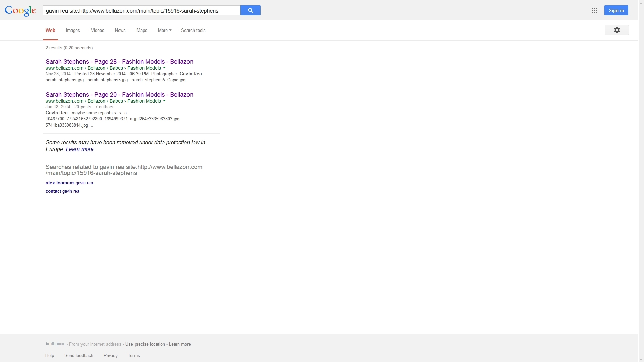This screenshot has width=644, height=362.
Task: Open Search tools options
Action: pos(193,30)
